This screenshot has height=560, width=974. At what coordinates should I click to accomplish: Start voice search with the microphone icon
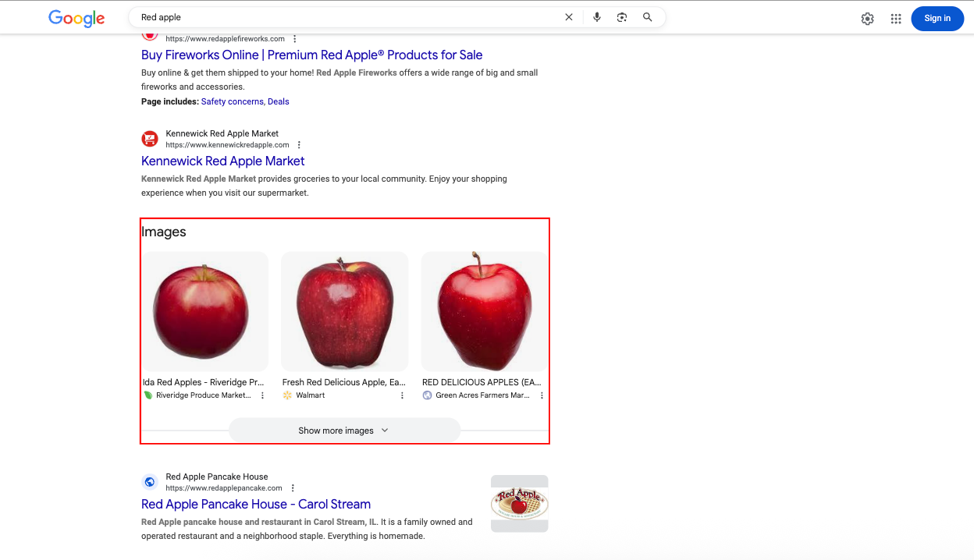click(597, 17)
